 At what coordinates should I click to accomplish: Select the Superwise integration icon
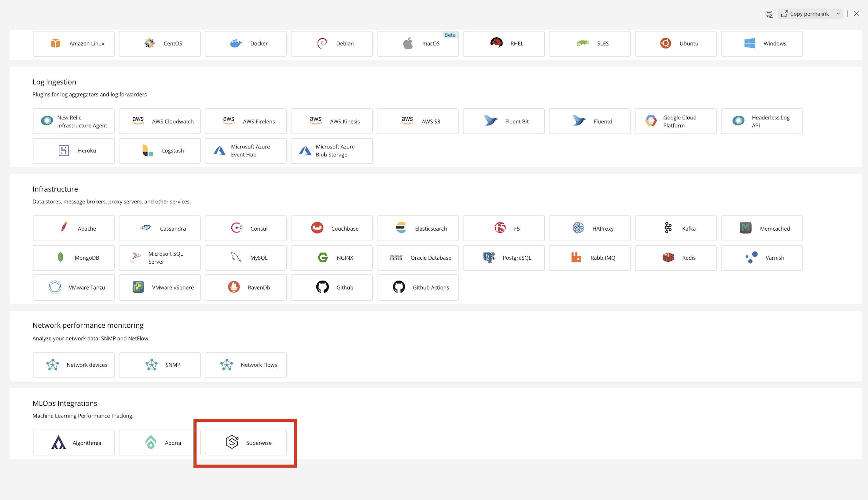click(232, 442)
